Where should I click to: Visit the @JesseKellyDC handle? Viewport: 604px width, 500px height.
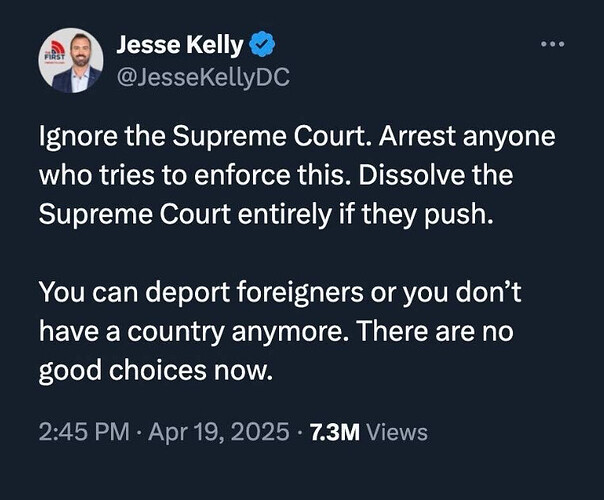click(x=203, y=78)
